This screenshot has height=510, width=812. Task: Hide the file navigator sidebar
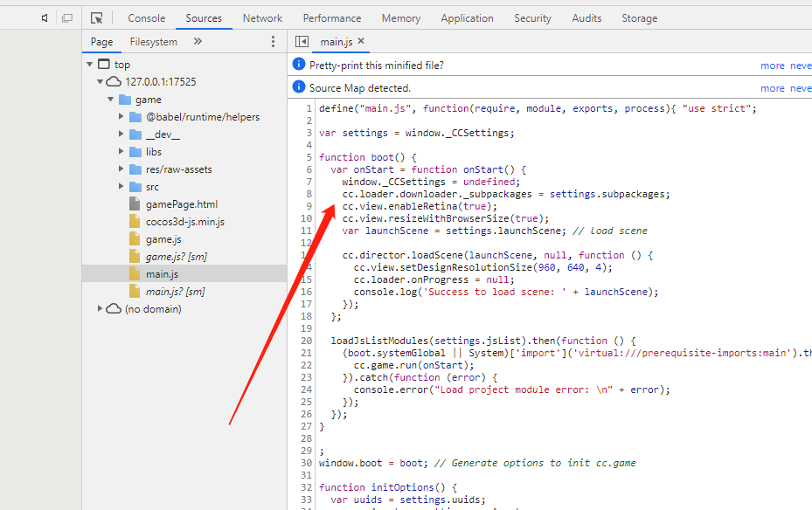(302, 41)
